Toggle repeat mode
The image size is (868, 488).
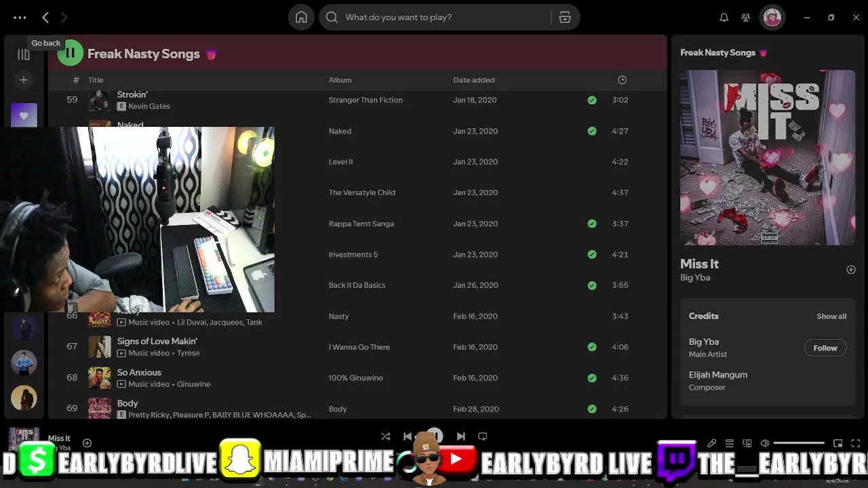point(483,436)
